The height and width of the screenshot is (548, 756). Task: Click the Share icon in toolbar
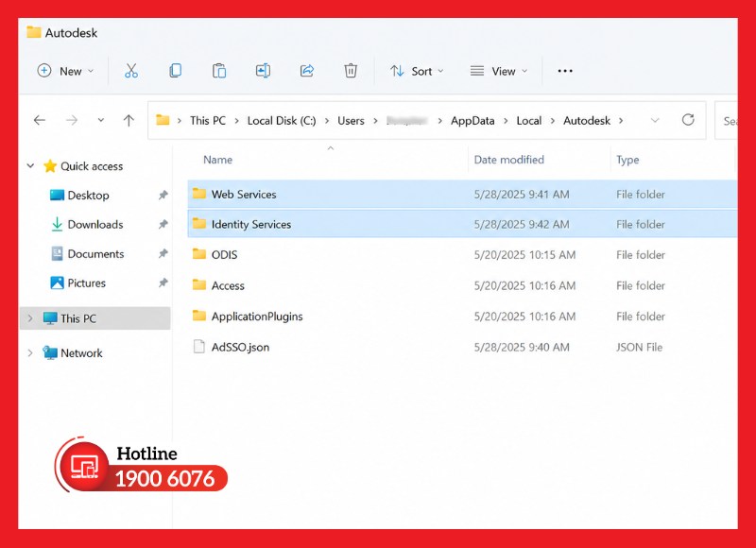307,71
